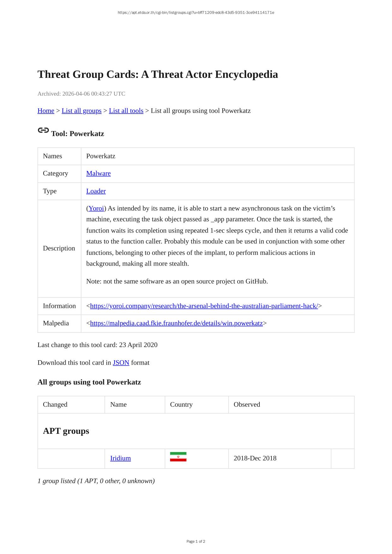Click the Yoroi link in the description

coord(96,209)
